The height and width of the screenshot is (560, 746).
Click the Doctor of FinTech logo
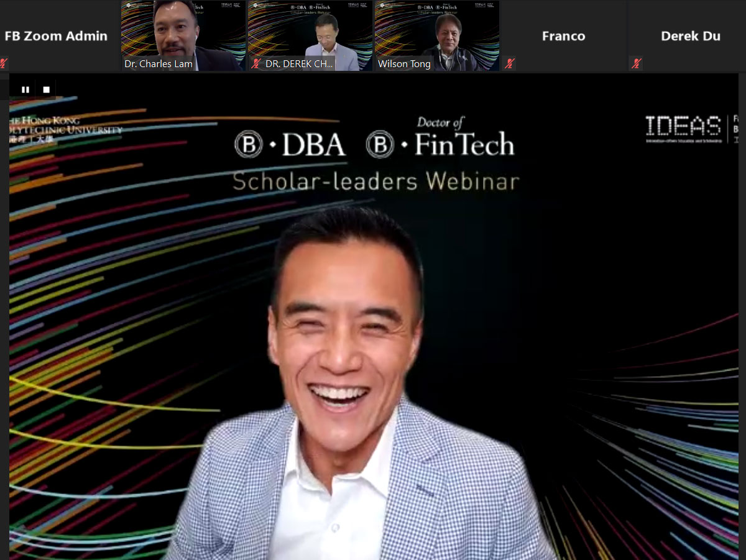pos(440,138)
